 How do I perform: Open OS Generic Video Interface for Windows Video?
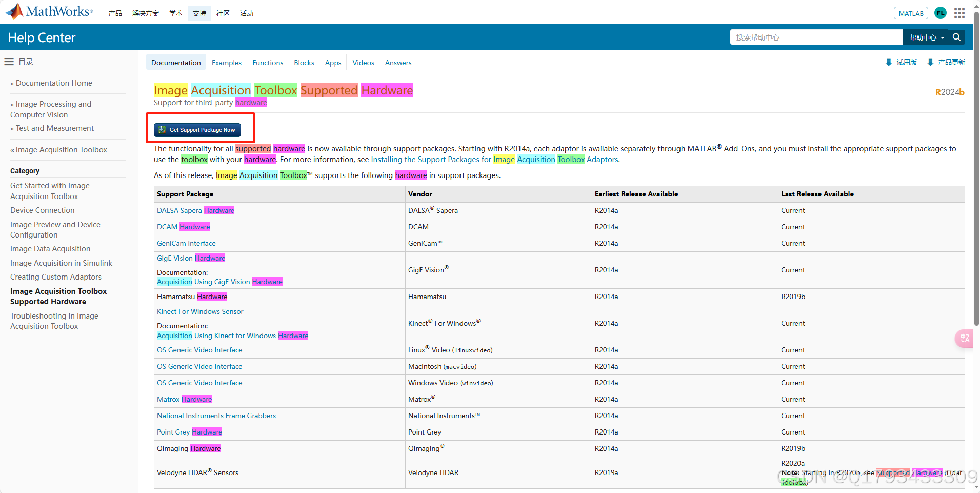199,383
